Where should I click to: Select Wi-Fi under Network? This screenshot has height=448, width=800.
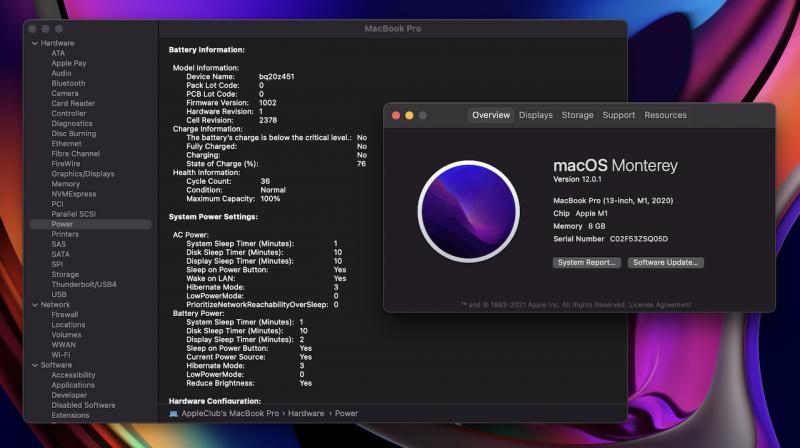click(x=61, y=355)
